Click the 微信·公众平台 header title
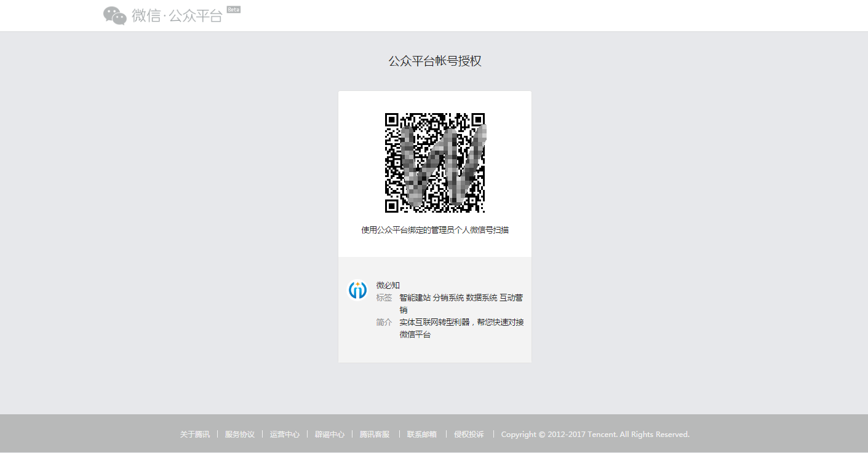Viewport: 868px width, 453px height. (177, 16)
